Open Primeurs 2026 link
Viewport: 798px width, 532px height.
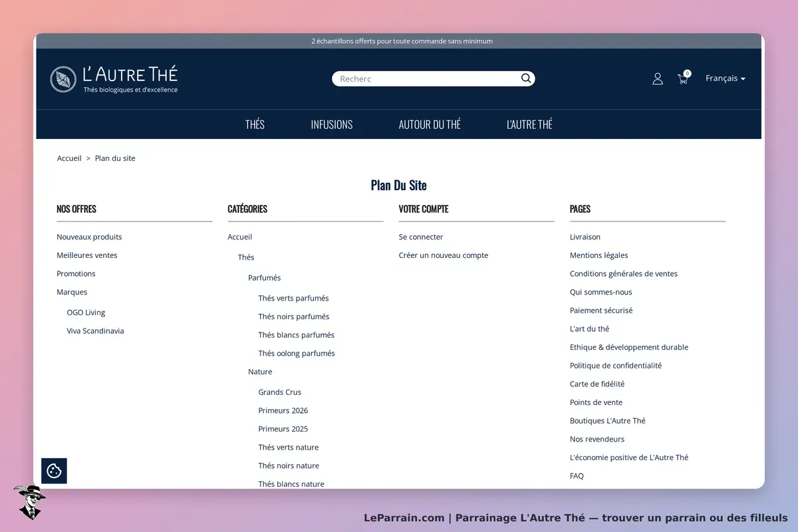[283, 411]
